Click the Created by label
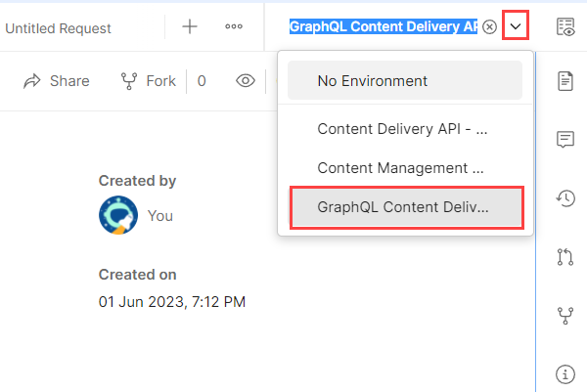This screenshot has width=587, height=392. click(137, 181)
